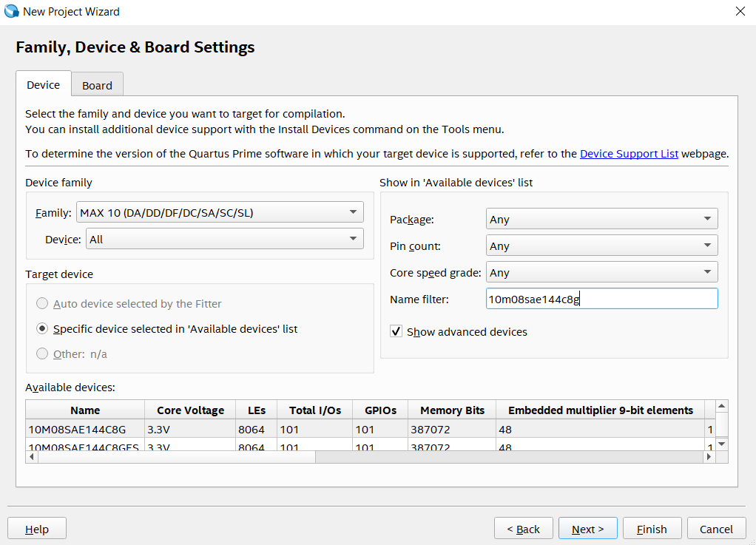This screenshot has width=756, height=545.
Task: Go back with the < Back button
Action: pos(523,529)
